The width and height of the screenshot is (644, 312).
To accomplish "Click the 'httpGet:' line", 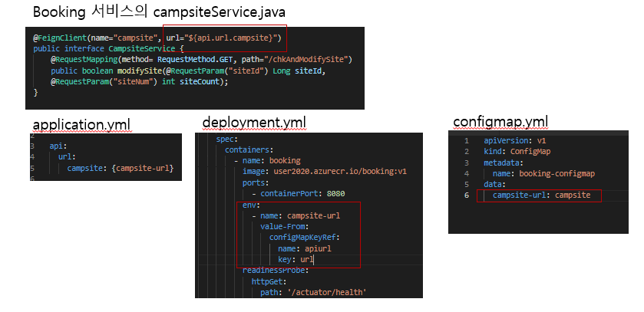I will pyautogui.click(x=269, y=281).
